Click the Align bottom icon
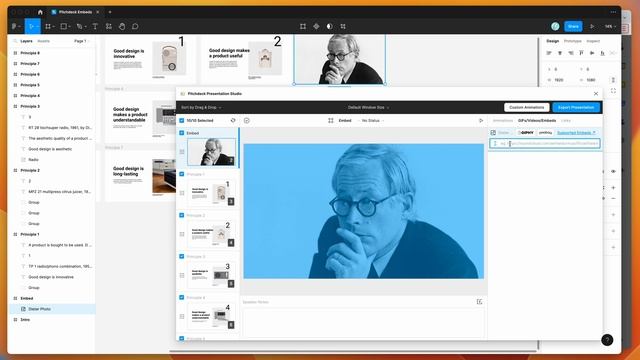This screenshot has height=360, width=640. pyautogui.click(x=602, y=53)
